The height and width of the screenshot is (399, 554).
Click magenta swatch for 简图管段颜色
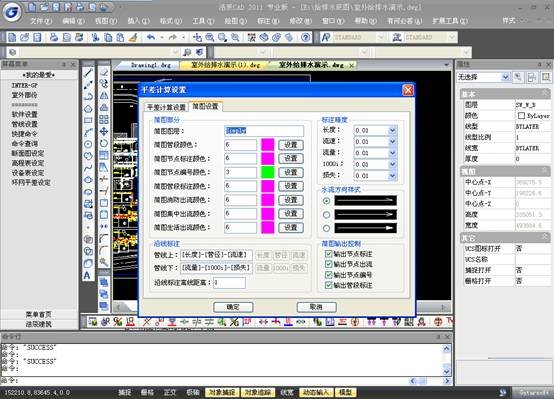pyautogui.click(x=267, y=145)
